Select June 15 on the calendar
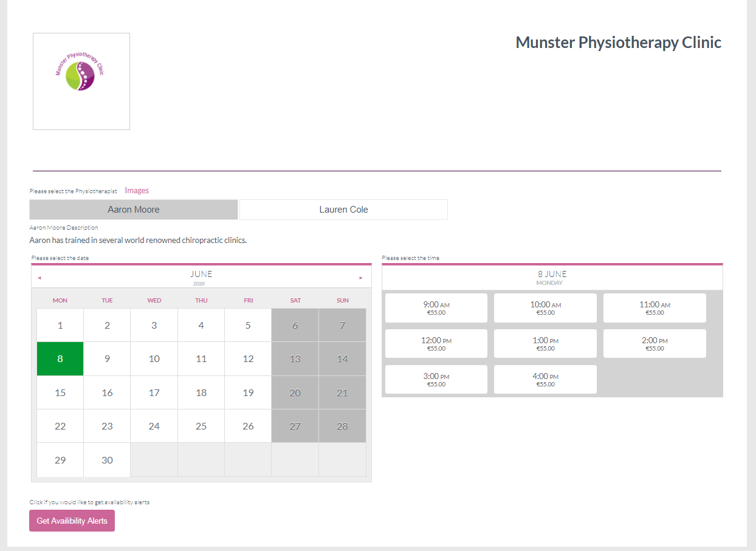The width and height of the screenshot is (756, 551). pos(60,392)
